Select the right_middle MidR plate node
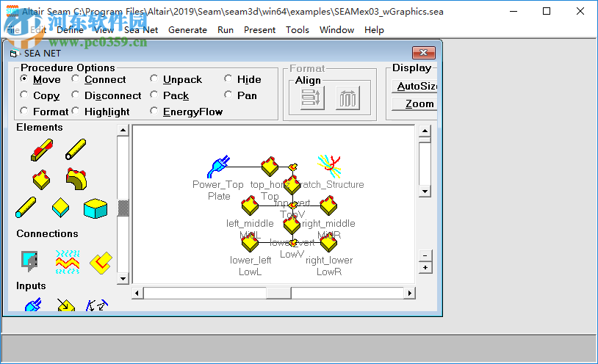598x364 pixels. 328,205
